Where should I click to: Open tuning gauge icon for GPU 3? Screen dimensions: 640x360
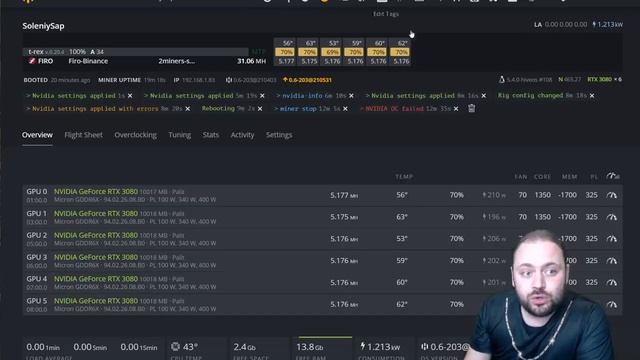[611, 260]
